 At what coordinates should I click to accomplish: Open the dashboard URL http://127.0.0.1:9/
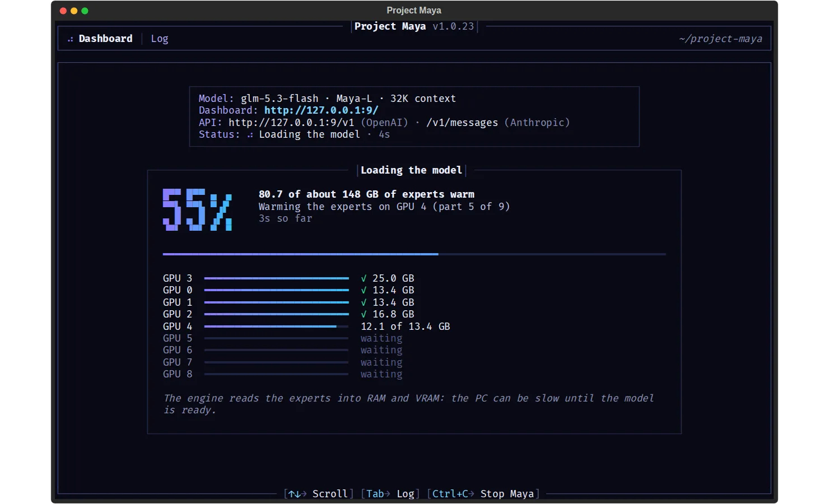point(321,110)
